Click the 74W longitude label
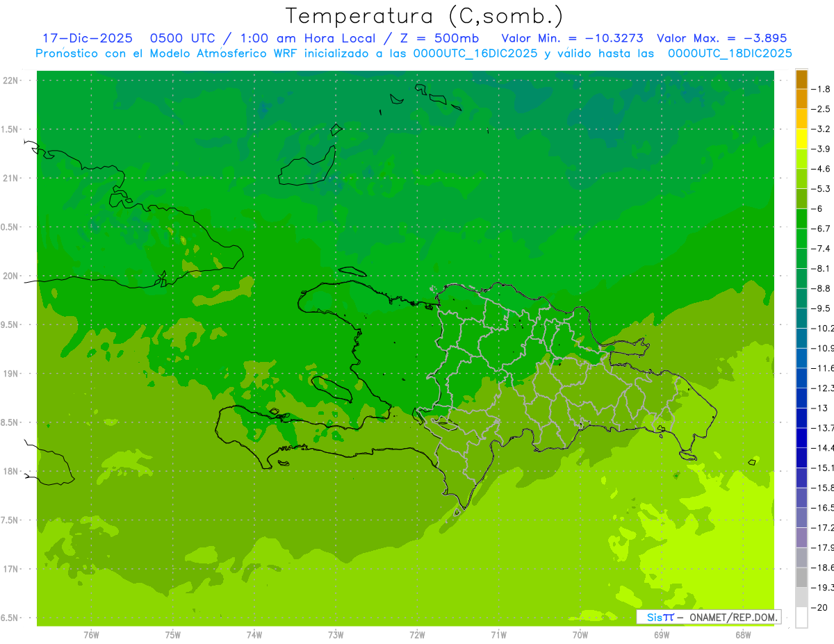Screen dimensions: 834x644 pyautogui.click(x=254, y=635)
